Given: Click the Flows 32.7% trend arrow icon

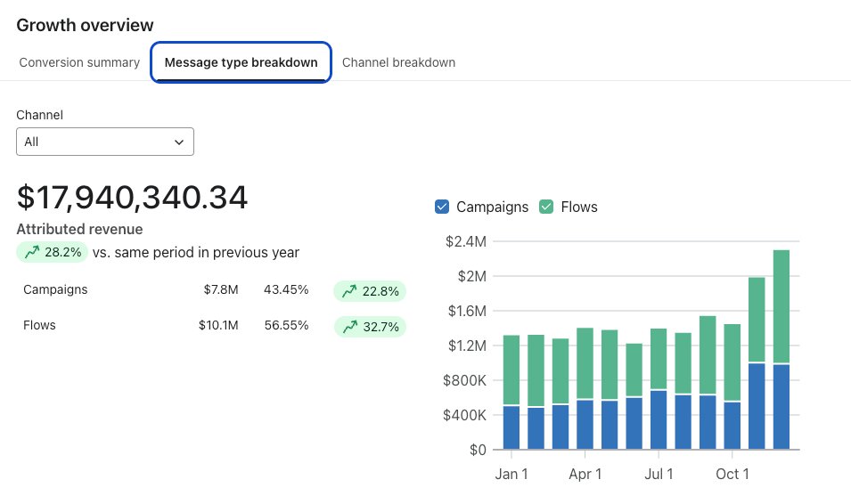Looking at the screenshot, I should (349, 328).
